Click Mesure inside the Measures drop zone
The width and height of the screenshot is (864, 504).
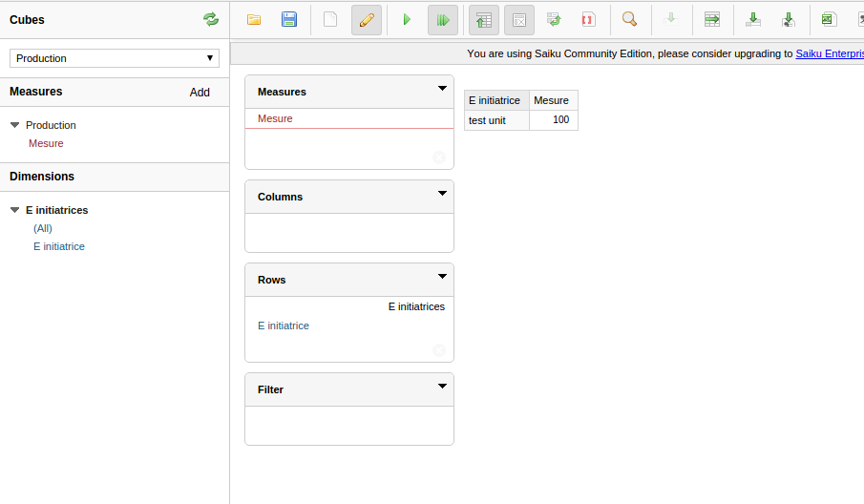pyautogui.click(x=275, y=118)
